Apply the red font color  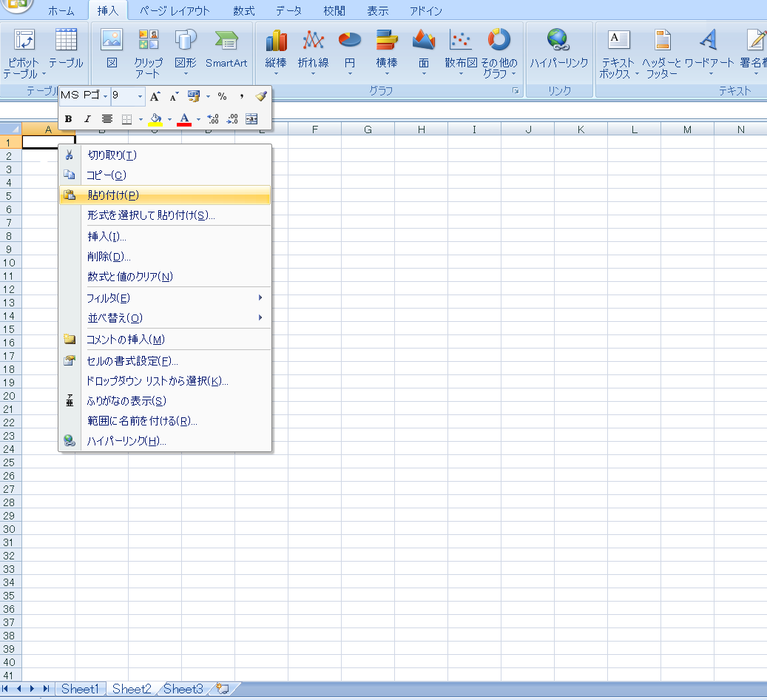[x=184, y=119]
